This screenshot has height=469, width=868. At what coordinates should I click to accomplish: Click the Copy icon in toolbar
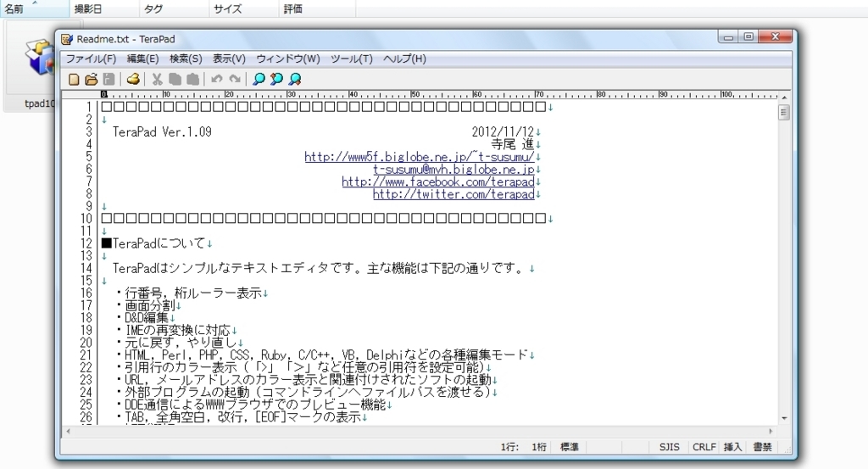[175, 80]
